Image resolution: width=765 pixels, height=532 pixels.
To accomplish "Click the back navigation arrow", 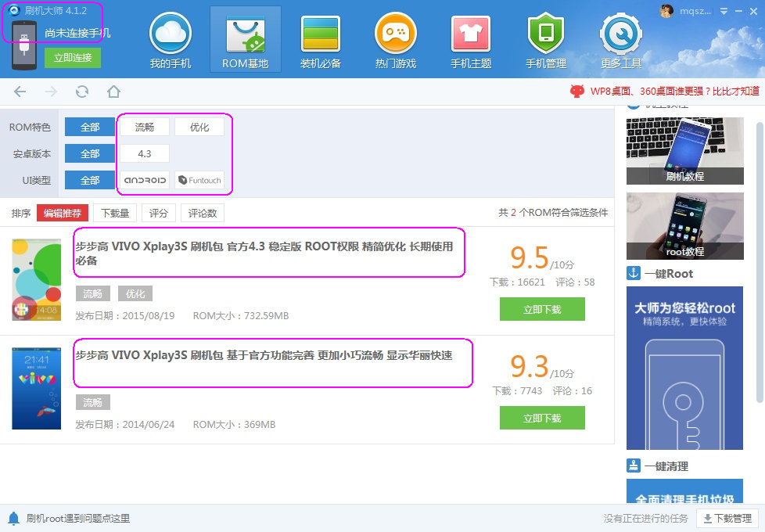I will click(x=20, y=92).
